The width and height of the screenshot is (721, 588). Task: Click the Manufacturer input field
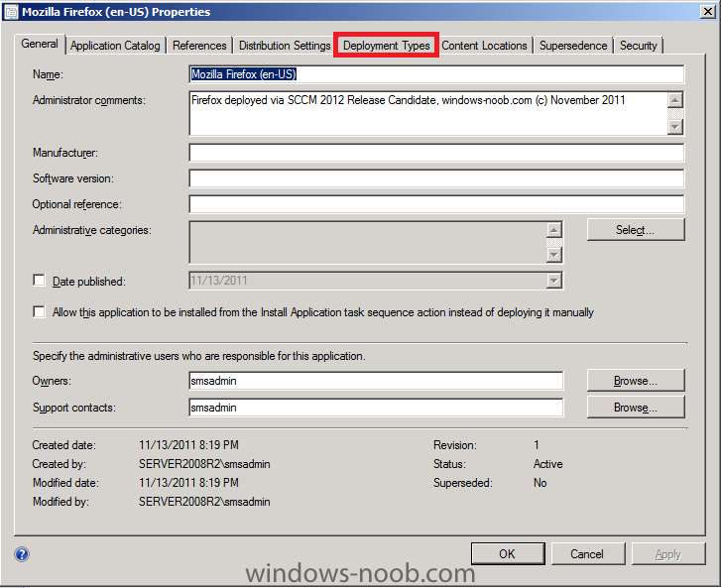point(436,153)
